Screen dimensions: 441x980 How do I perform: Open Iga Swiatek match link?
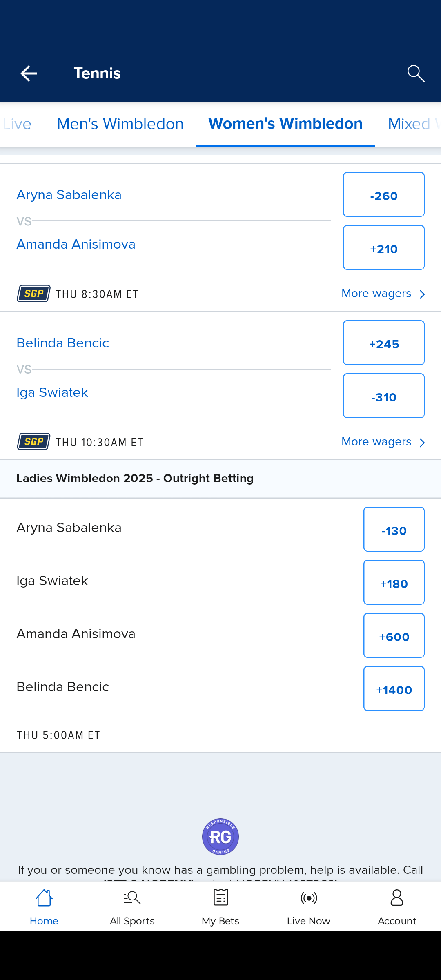pos(52,392)
